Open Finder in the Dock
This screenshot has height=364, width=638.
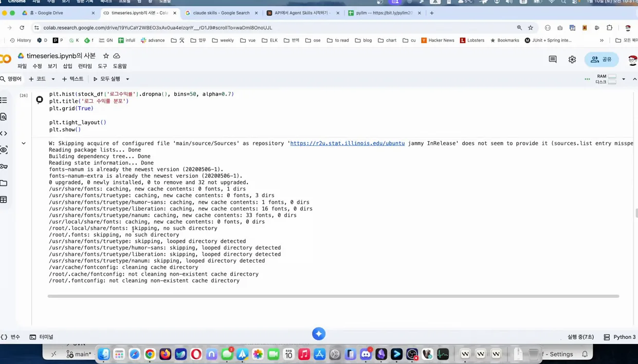pos(104,354)
